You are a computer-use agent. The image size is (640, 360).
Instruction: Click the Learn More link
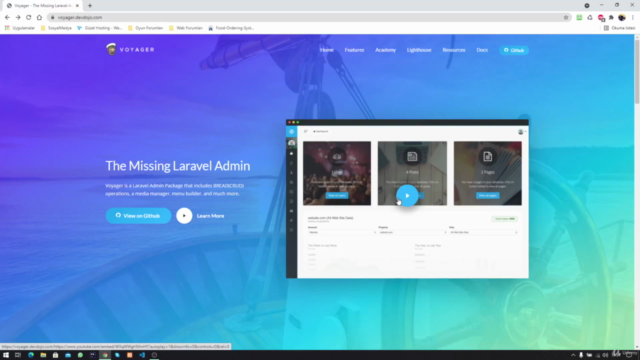pos(210,216)
